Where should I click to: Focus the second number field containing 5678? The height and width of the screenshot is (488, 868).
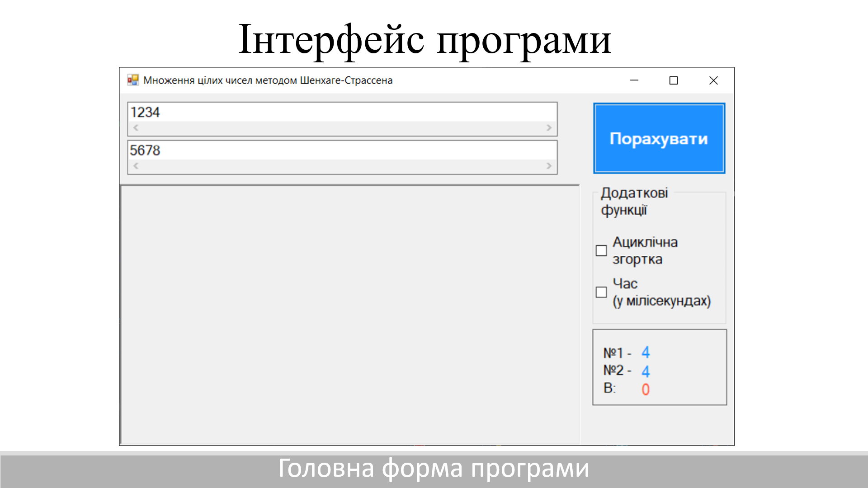coord(342,150)
